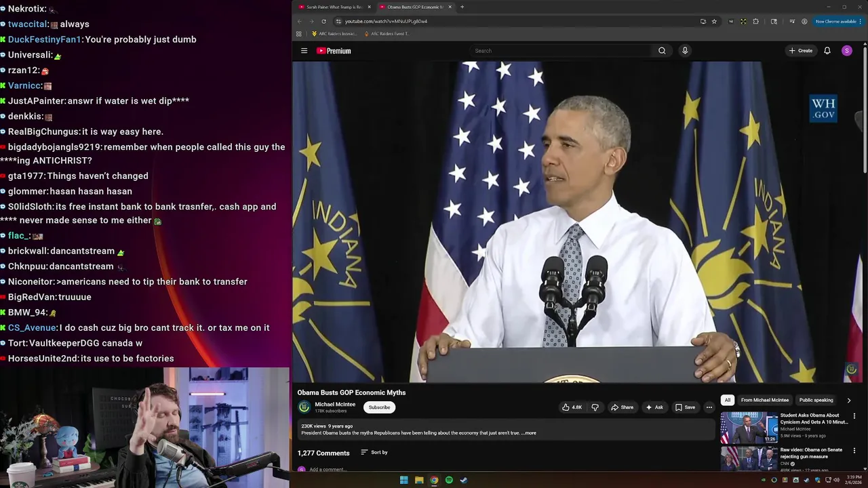Open ARC Raiders Event T... bookmark

pyautogui.click(x=387, y=33)
